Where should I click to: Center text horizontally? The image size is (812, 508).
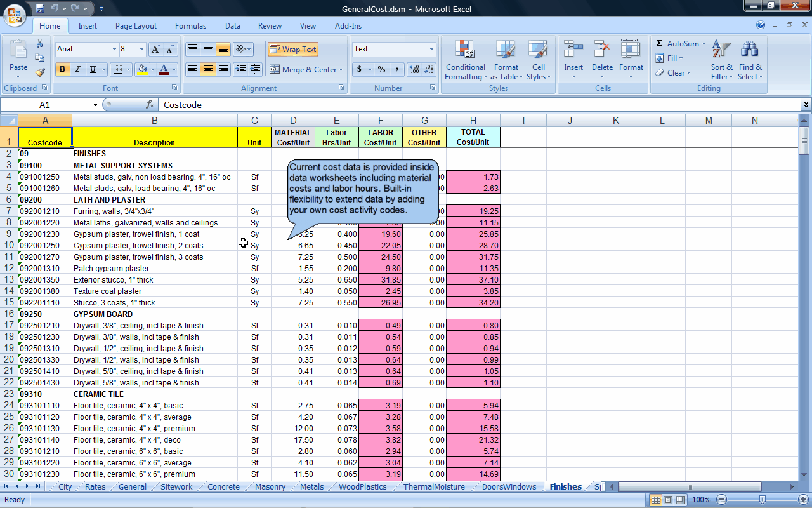(x=207, y=69)
